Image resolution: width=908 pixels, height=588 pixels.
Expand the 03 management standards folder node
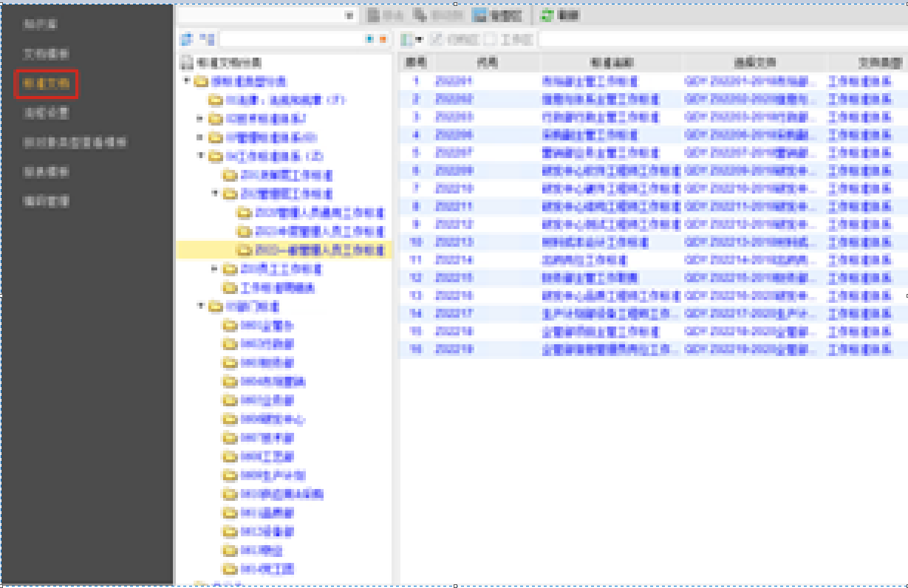coord(200,137)
